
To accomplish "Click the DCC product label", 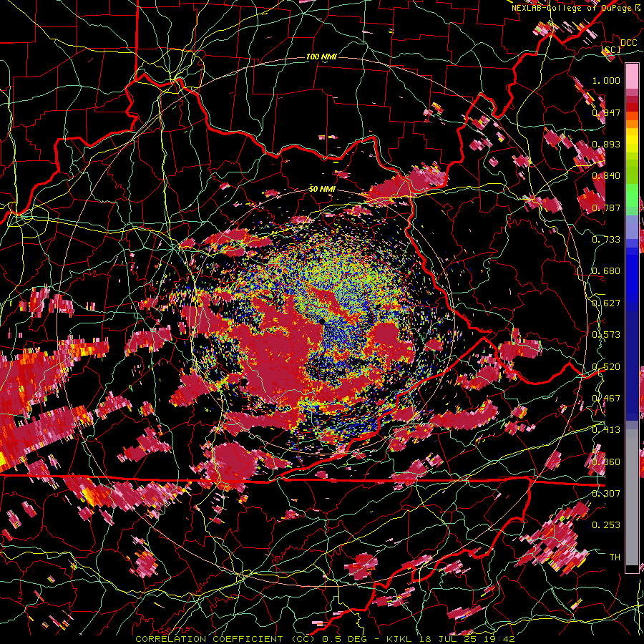I will pos(629,43).
